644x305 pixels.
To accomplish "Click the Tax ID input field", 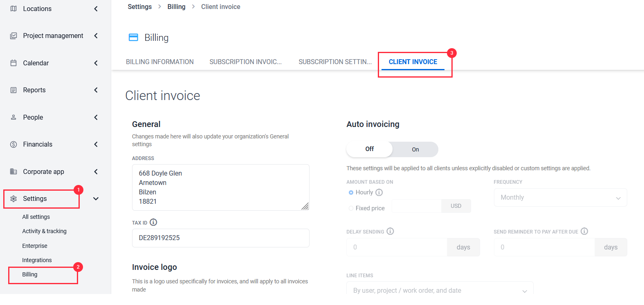I will [x=221, y=238].
